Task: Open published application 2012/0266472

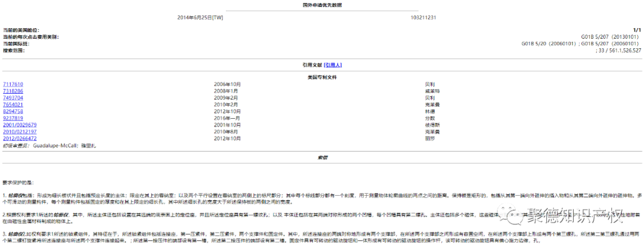Action: click(20, 138)
